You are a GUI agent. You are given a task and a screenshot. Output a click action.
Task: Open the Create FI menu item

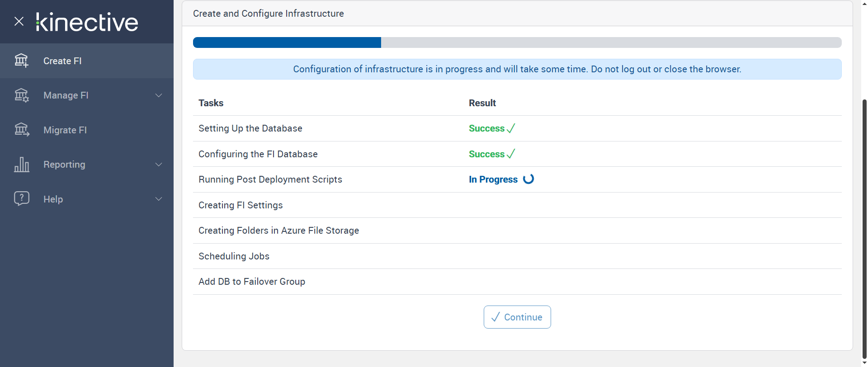click(62, 61)
